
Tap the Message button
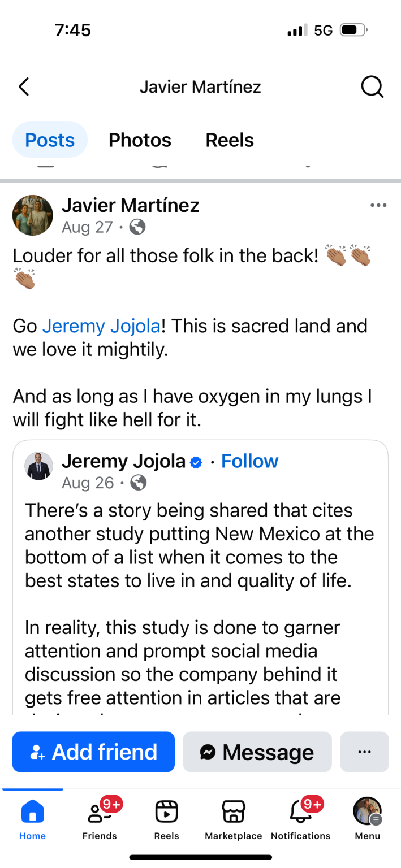[x=257, y=752]
